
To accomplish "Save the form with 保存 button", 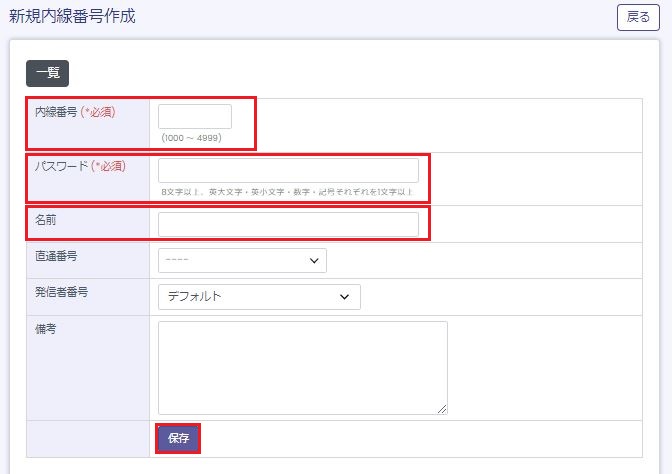I will pos(179,438).
